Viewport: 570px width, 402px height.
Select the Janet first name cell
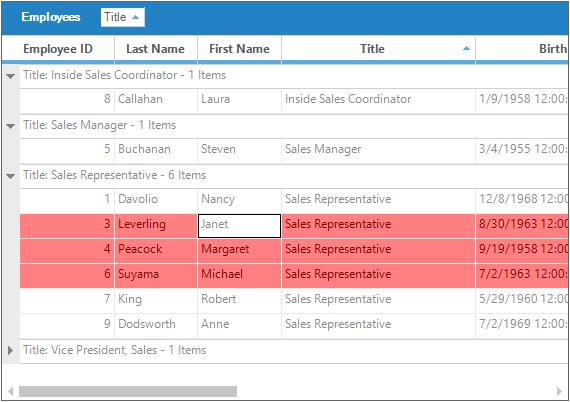(239, 226)
